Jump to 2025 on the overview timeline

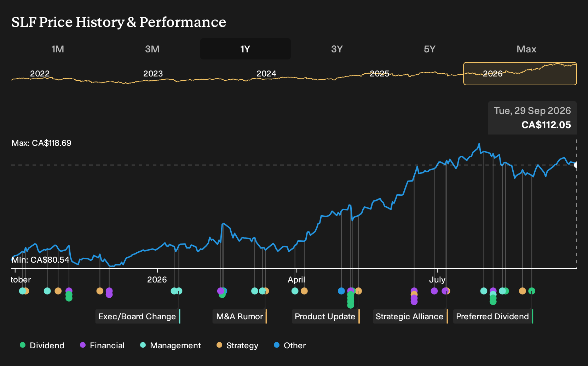(x=379, y=74)
